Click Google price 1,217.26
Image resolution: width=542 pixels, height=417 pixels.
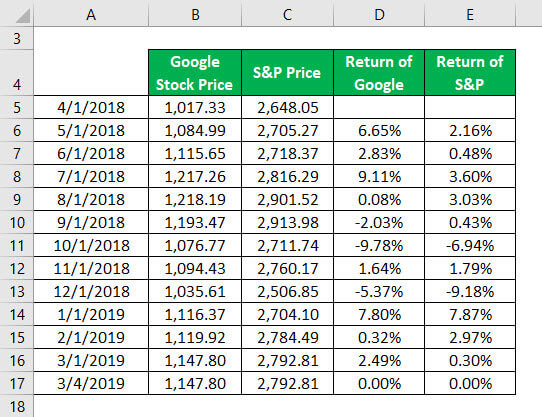[195, 176]
